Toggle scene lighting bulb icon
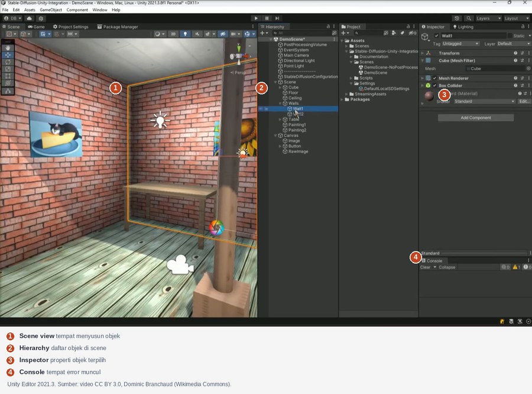 point(185,34)
